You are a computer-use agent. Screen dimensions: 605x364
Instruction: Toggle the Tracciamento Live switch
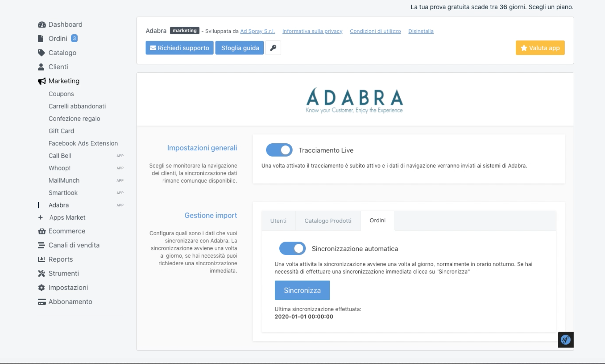coord(279,150)
